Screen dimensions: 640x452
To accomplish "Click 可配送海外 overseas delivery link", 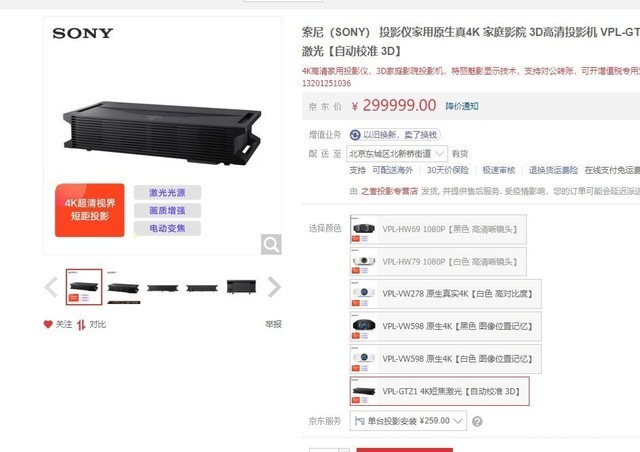I will click(393, 170).
